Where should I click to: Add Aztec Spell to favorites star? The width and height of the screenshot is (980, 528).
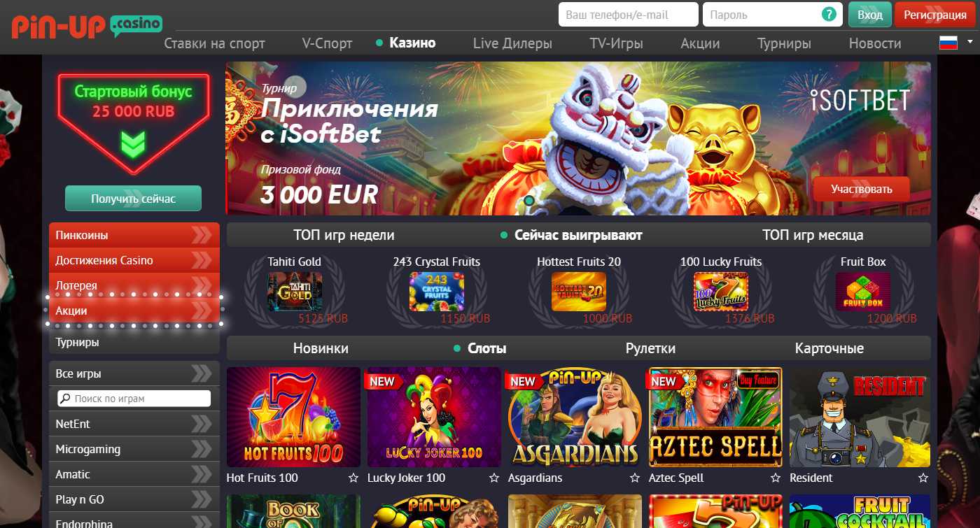point(776,478)
